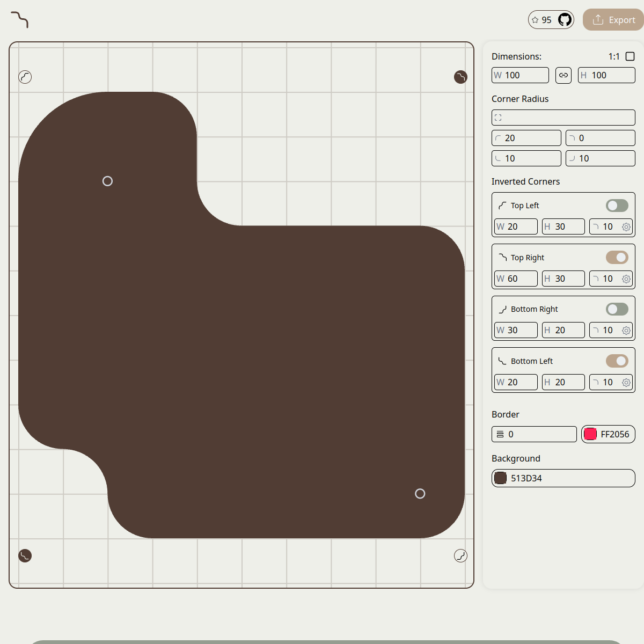This screenshot has width=644, height=644.
Task: Click the bottom-left inverted corner canvas handle
Action: [x=25, y=555]
